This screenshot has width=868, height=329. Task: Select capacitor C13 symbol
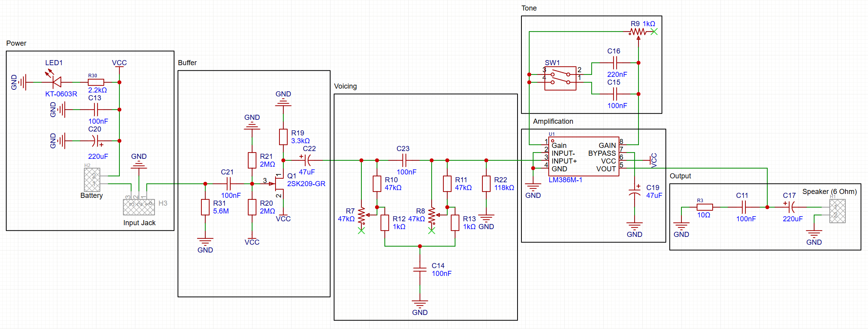[x=96, y=110]
